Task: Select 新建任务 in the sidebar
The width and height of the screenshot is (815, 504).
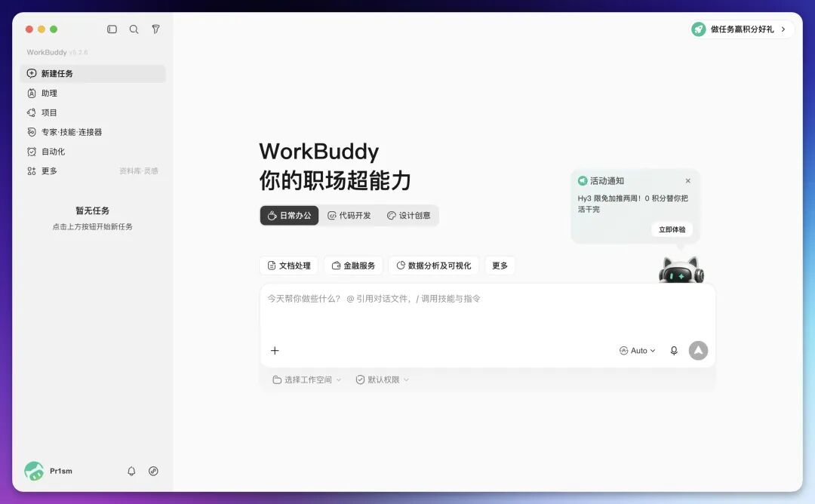Action: (93, 73)
